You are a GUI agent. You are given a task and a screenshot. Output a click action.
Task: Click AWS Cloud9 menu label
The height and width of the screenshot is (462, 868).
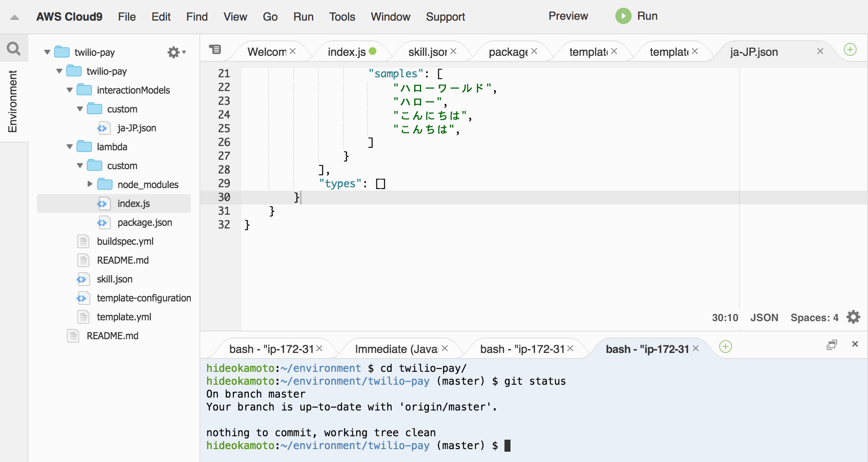coord(69,17)
